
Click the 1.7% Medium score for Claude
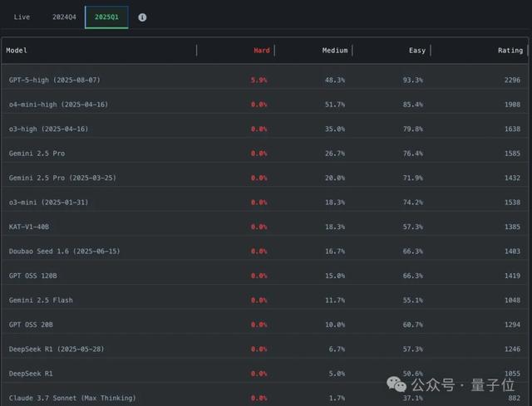coord(337,398)
